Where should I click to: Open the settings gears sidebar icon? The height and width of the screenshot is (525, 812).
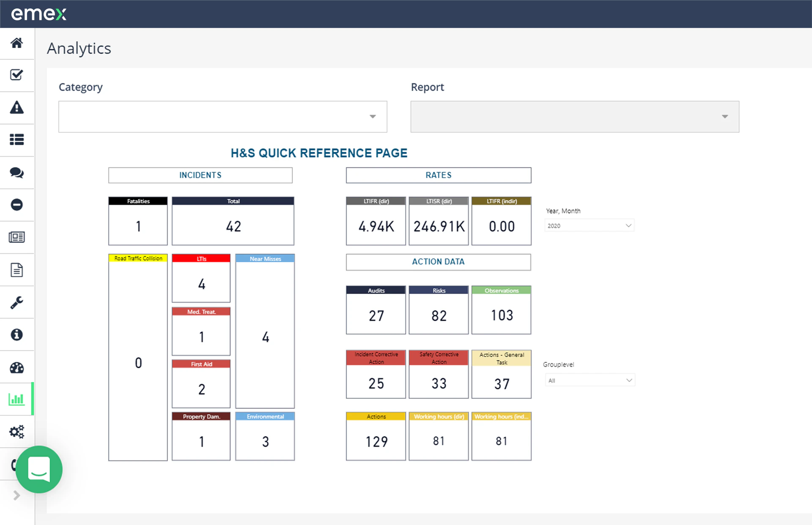(x=17, y=432)
